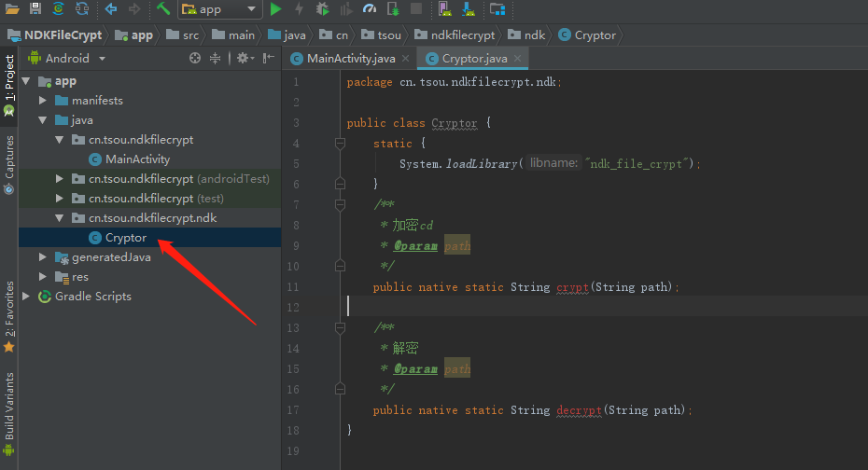Click the forward navigation arrow
Image resolution: width=868 pixels, height=470 pixels.
[134, 8]
